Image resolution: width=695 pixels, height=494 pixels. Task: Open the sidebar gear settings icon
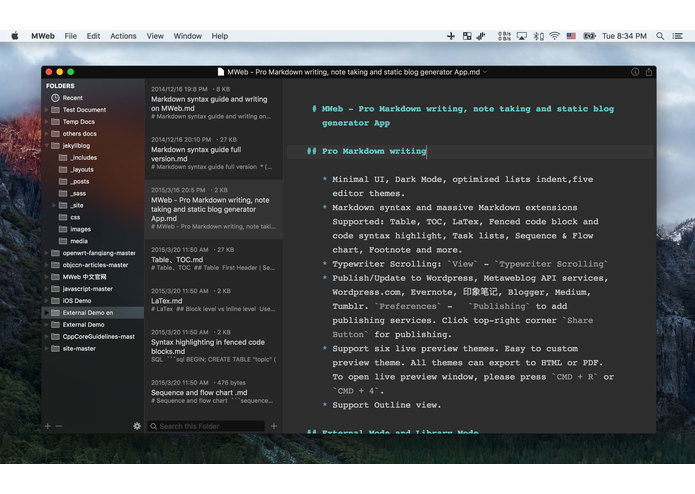pyautogui.click(x=137, y=426)
